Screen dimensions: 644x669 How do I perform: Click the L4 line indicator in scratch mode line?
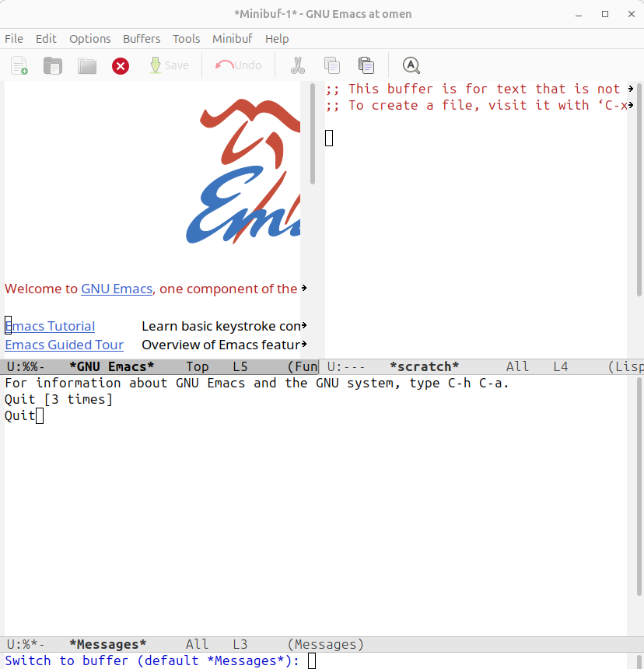tap(561, 366)
